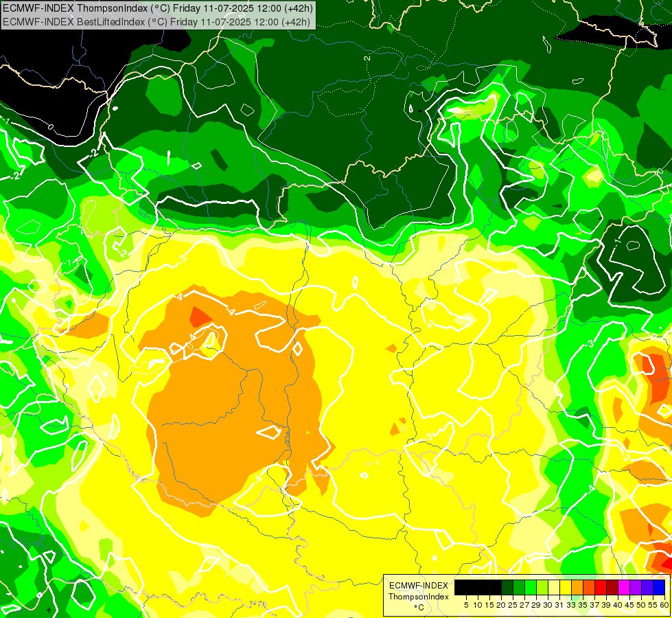Click the legend tick value '20'
672x618 pixels.
pos(501,605)
